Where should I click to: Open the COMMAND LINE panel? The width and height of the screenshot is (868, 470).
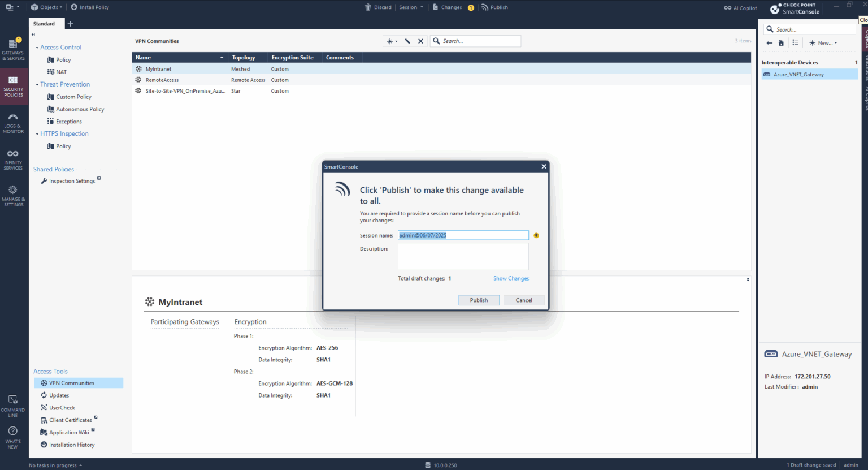[x=14, y=403]
